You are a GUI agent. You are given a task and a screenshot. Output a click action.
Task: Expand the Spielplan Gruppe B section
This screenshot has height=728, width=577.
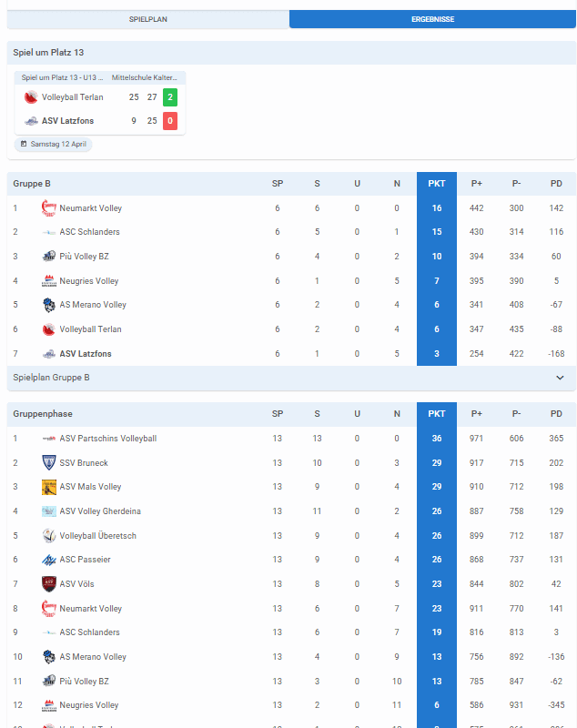coord(559,378)
